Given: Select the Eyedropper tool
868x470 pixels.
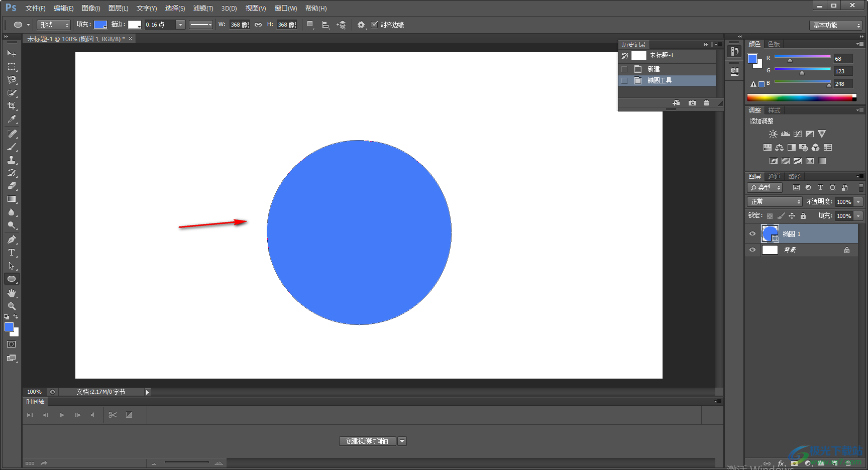Looking at the screenshot, I should coord(12,119).
